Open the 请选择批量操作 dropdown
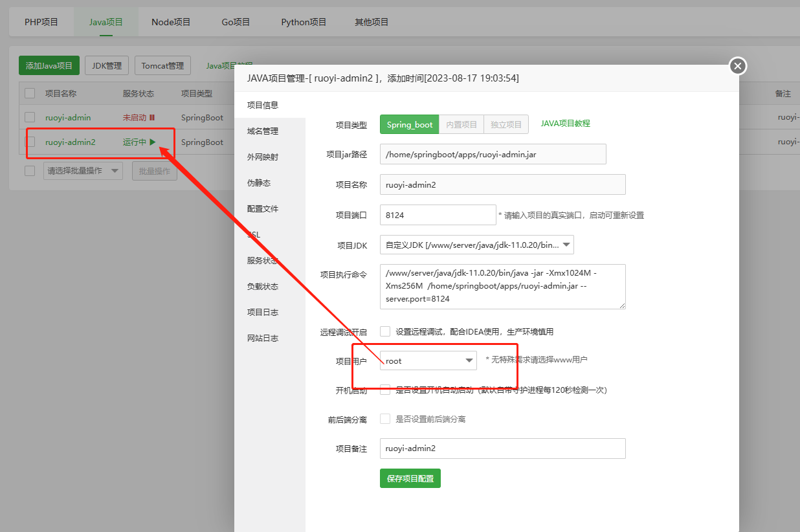Viewport: 800px width, 532px height. click(x=83, y=171)
